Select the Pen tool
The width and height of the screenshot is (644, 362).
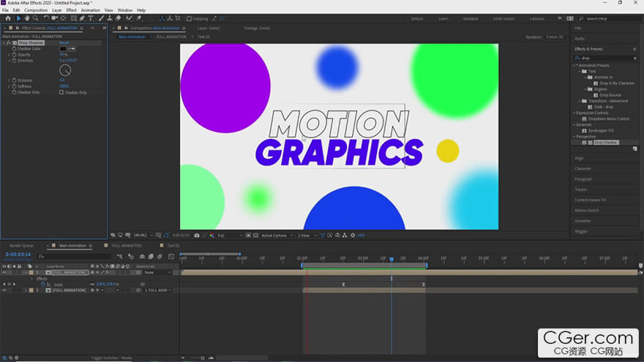(82, 18)
